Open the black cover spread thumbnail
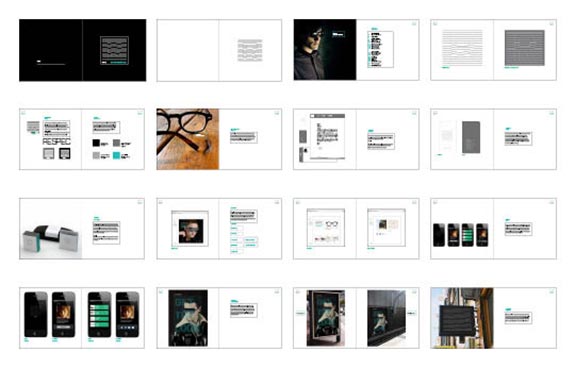 click(83, 50)
